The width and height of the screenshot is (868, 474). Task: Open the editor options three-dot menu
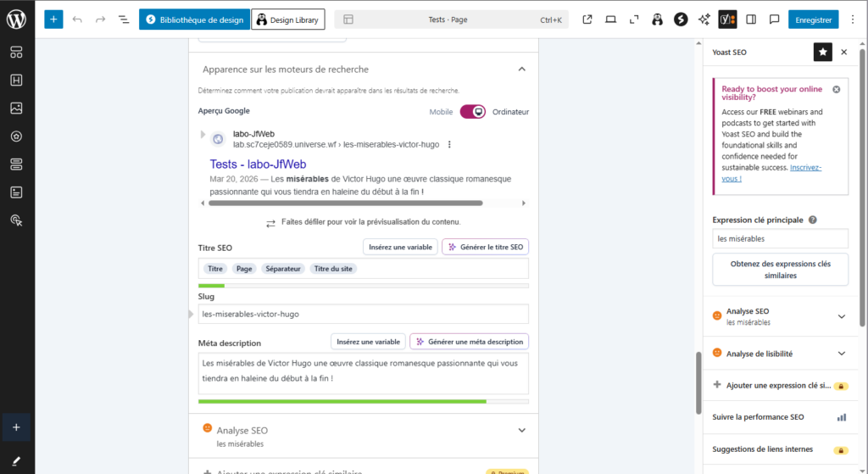click(x=853, y=20)
